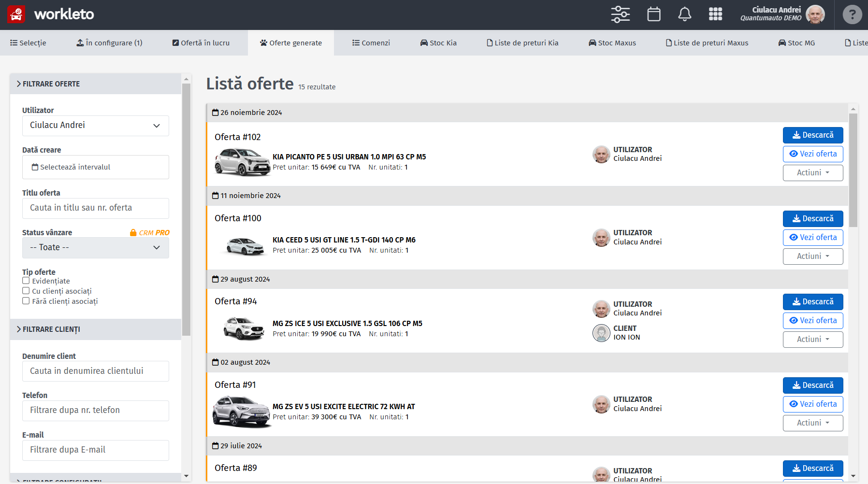Click the Telefon filter field
The height and width of the screenshot is (484, 868).
click(96, 411)
